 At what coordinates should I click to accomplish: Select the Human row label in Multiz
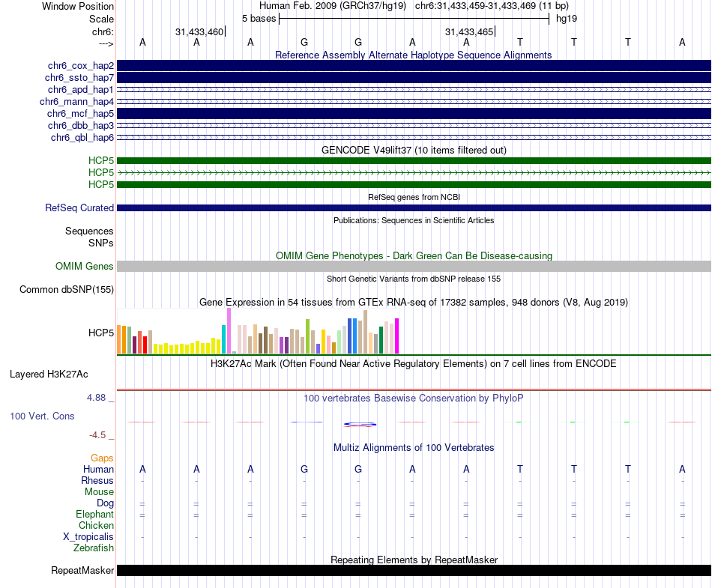[98, 469]
